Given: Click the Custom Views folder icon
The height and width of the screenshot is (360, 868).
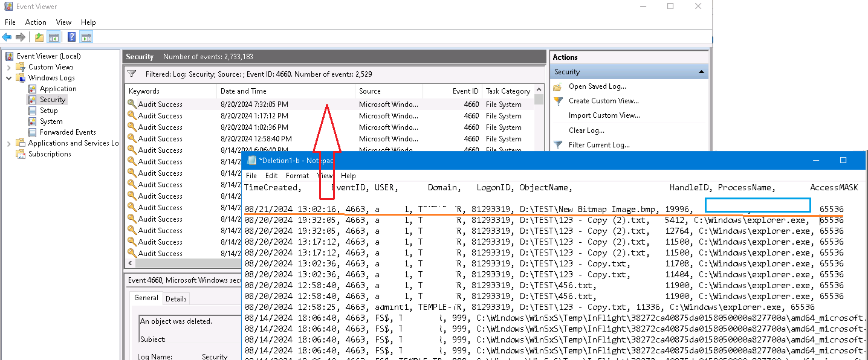Looking at the screenshot, I should (x=21, y=67).
